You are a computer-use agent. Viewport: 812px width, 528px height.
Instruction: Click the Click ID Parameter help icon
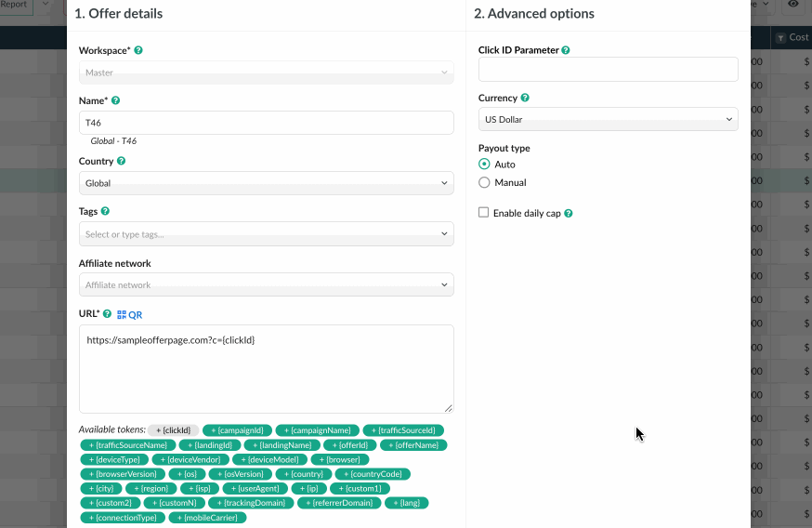pyautogui.click(x=566, y=50)
